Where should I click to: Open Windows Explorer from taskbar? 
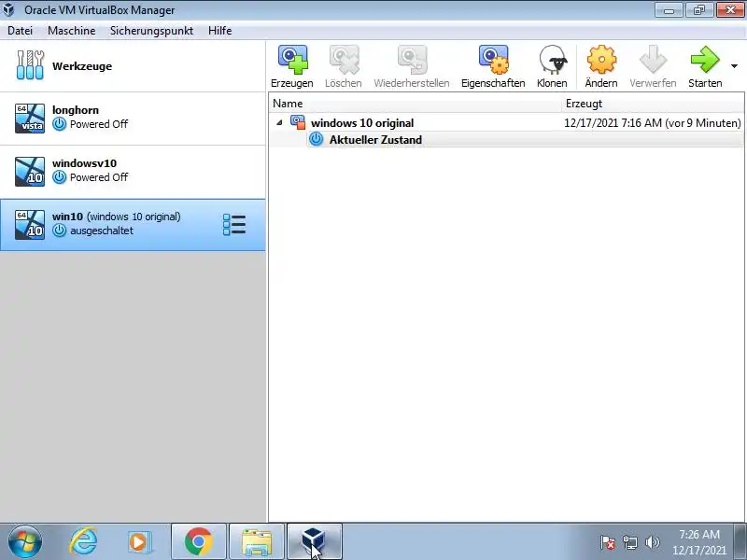click(x=257, y=542)
